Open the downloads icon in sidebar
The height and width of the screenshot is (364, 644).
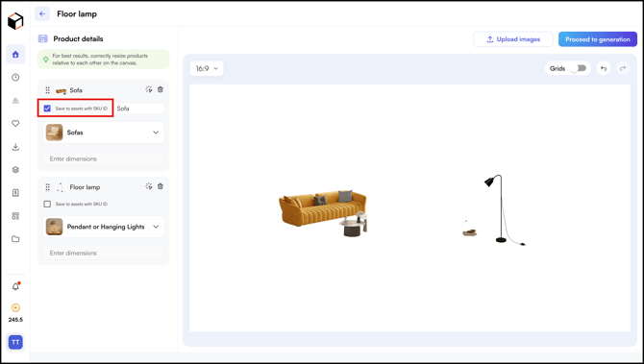coord(15,147)
